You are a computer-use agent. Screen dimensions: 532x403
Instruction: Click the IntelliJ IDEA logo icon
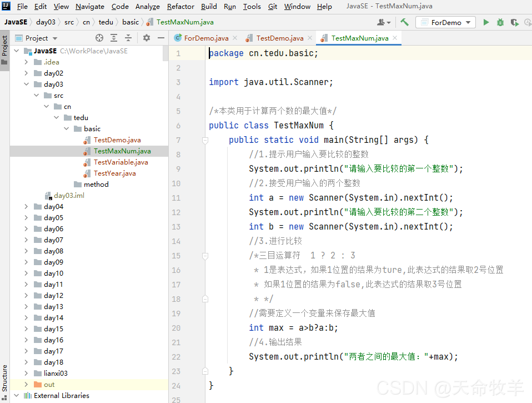click(6, 6)
